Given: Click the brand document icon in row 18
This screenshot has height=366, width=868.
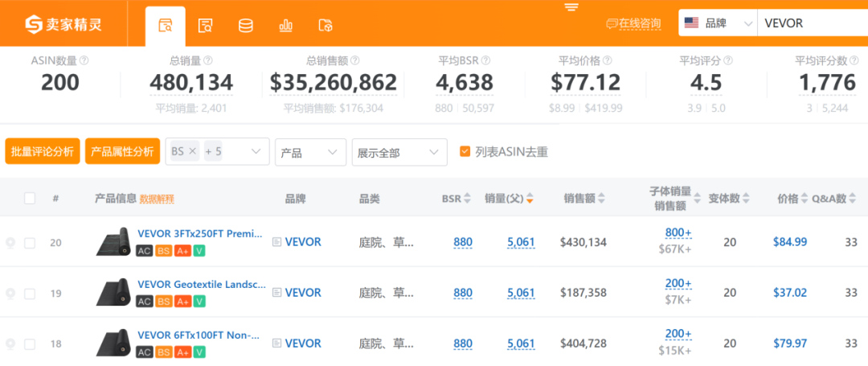Looking at the screenshot, I should pos(276,343).
